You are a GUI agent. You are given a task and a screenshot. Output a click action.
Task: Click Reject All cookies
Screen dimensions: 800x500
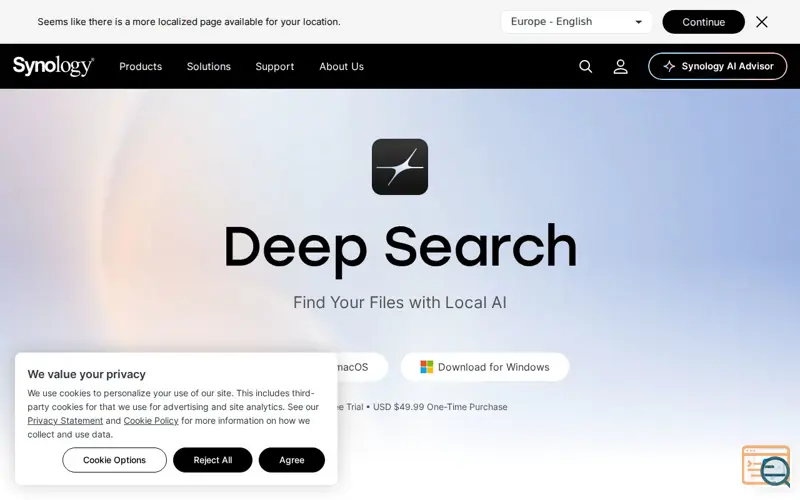tap(213, 460)
